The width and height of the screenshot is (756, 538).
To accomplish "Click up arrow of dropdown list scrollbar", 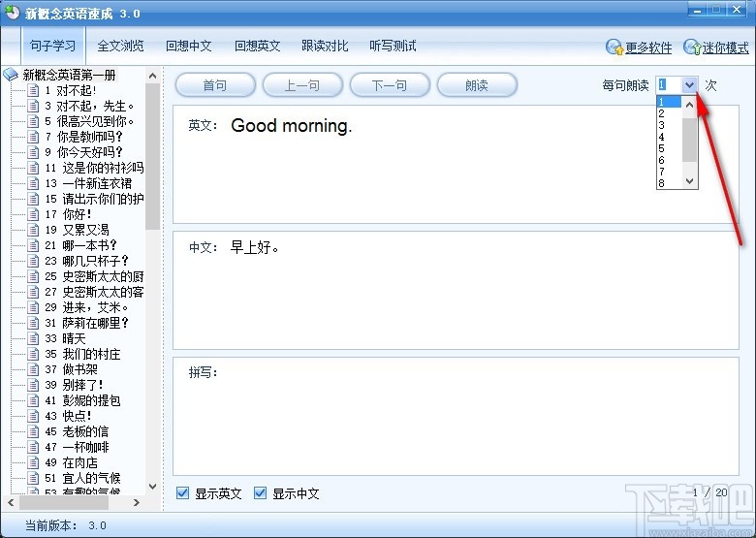I will point(690,104).
